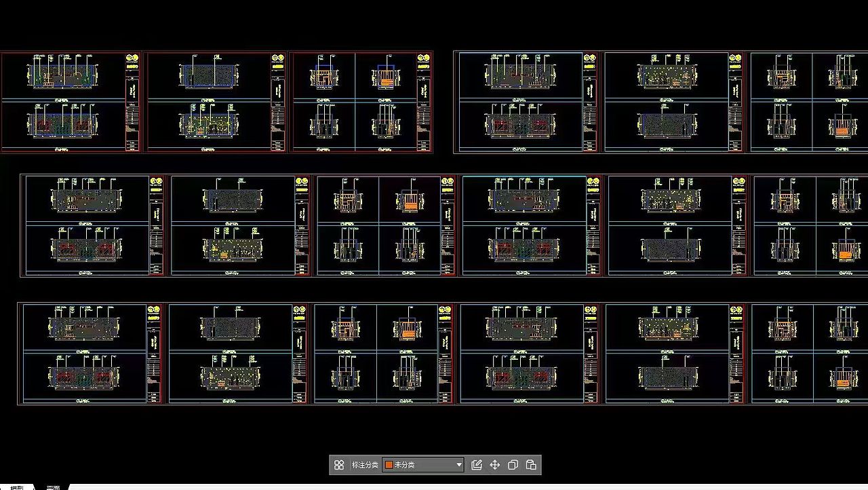Click the 标注分类 label
The image size is (868, 490).
pyautogui.click(x=365, y=465)
